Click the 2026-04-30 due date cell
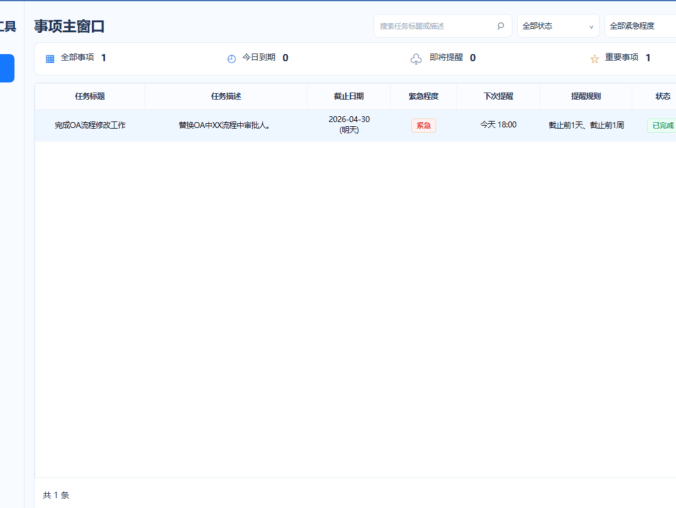 349,125
